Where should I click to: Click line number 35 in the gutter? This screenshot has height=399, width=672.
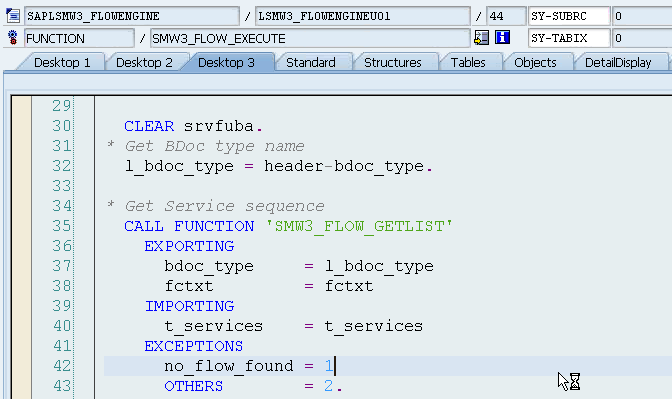tap(61, 226)
